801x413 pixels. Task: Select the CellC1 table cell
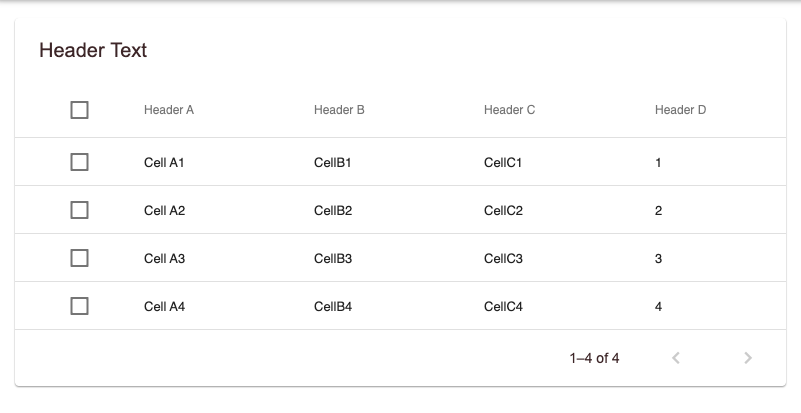click(503, 162)
